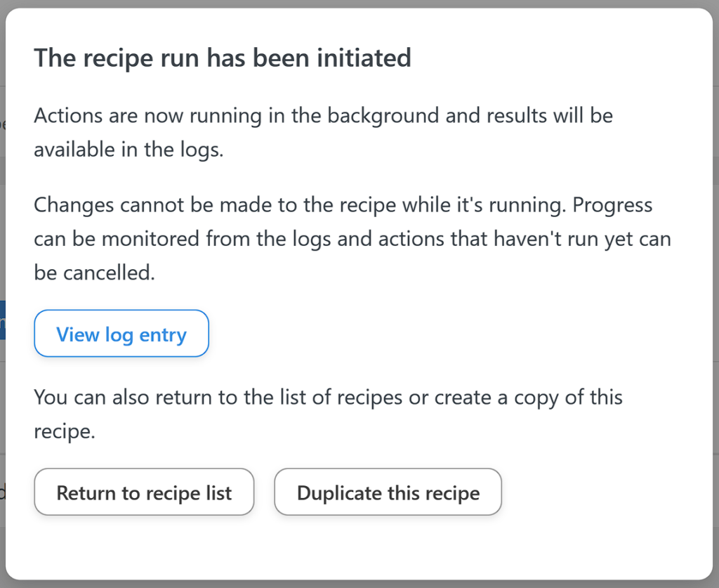Click the leftmost footer button in the dialog
This screenshot has width=719, height=588.
click(x=144, y=492)
